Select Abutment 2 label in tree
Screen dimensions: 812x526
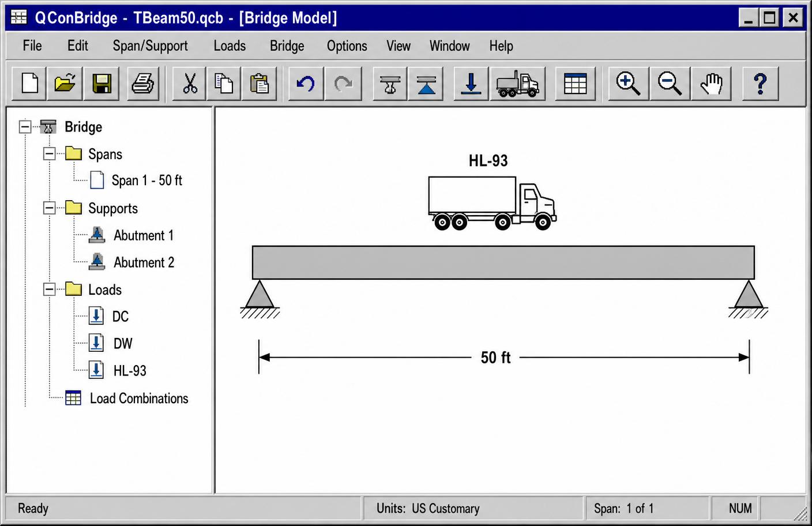coord(144,262)
